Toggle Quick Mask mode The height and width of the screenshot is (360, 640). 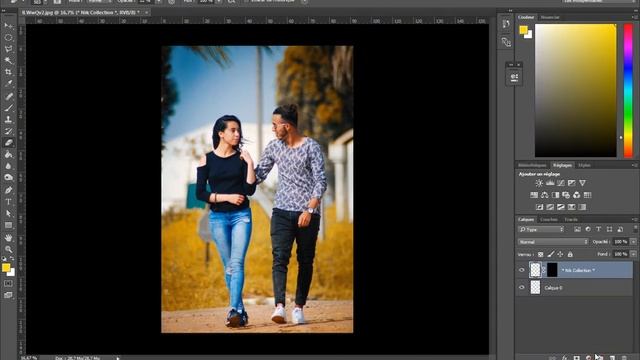8,283
